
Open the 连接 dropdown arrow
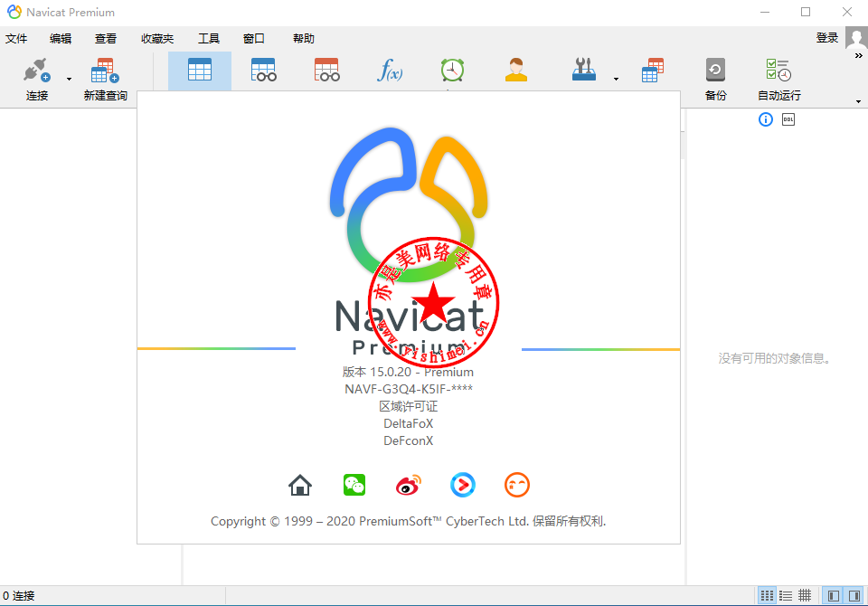pos(70,80)
